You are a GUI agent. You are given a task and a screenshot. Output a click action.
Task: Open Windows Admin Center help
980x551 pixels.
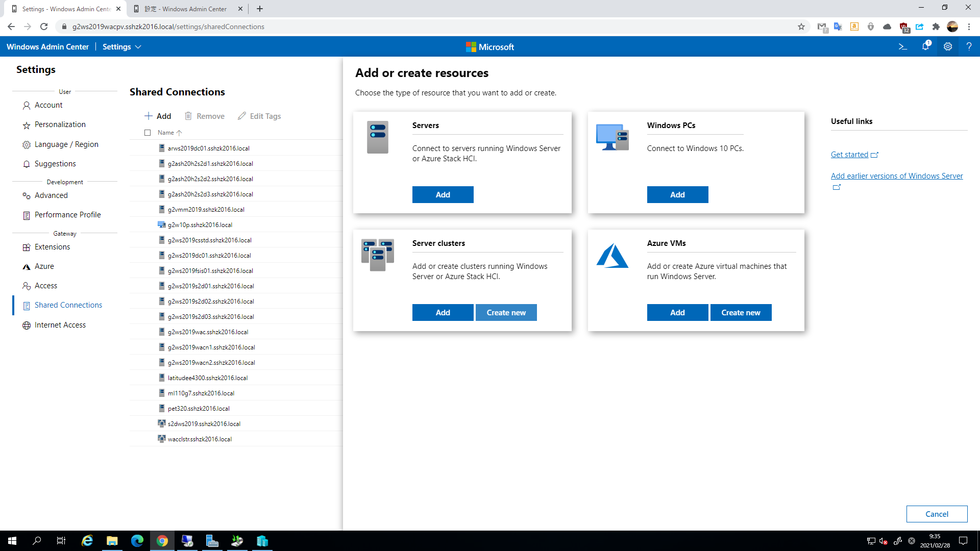point(969,46)
